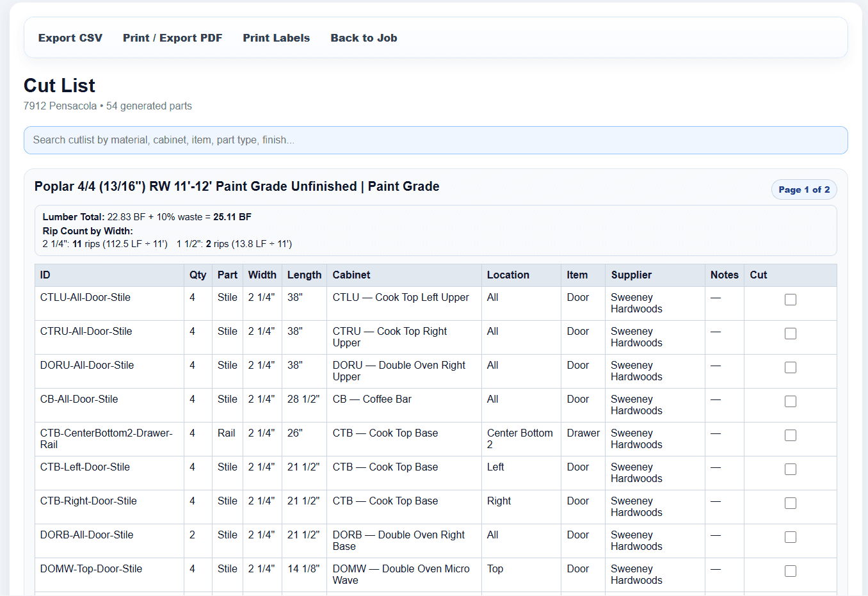Screen dimensions: 868x596
Task: Focus the cutlist search field
Action: (436, 140)
